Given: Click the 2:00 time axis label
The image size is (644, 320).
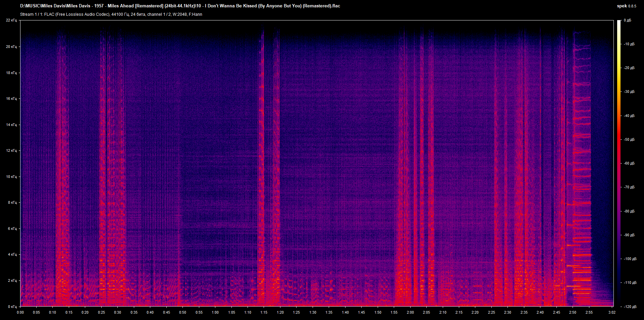Looking at the screenshot, I should click(x=410, y=312).
